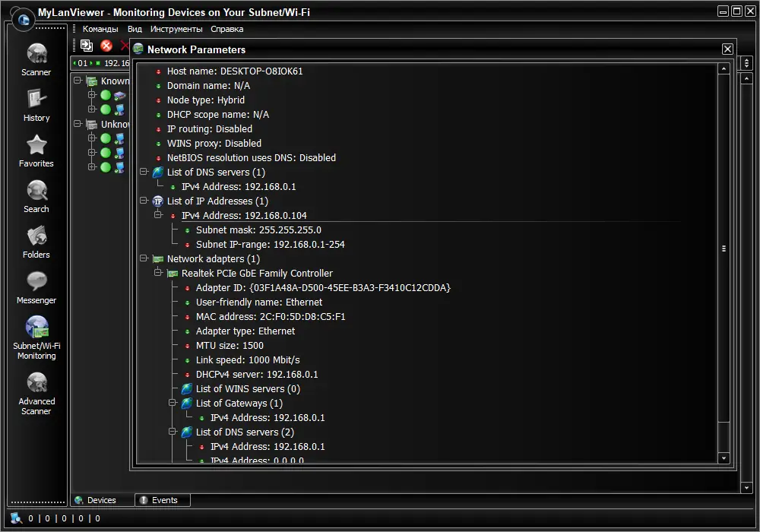Click the IP icon beside List of IP Addresses

point(158,201)
